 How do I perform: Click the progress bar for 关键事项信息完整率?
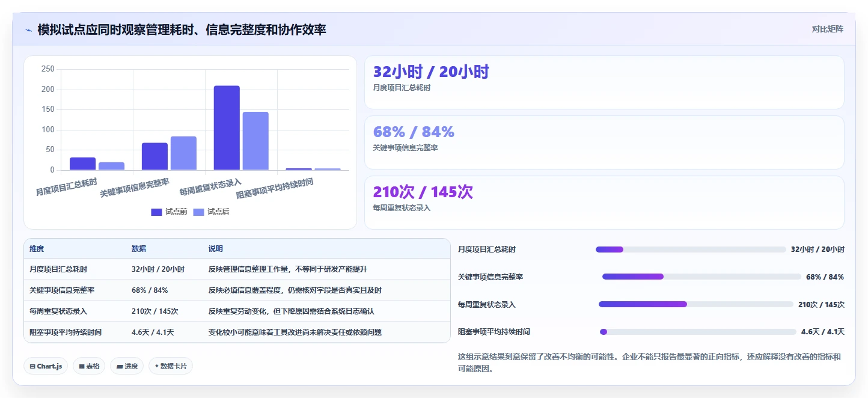701,277
